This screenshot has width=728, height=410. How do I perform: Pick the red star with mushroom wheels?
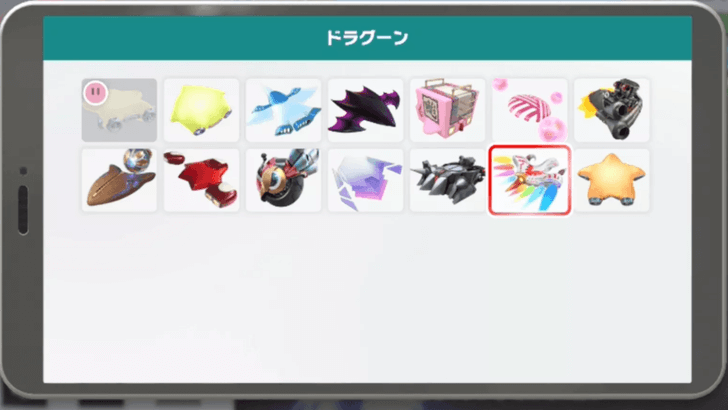tap(201, 180)
